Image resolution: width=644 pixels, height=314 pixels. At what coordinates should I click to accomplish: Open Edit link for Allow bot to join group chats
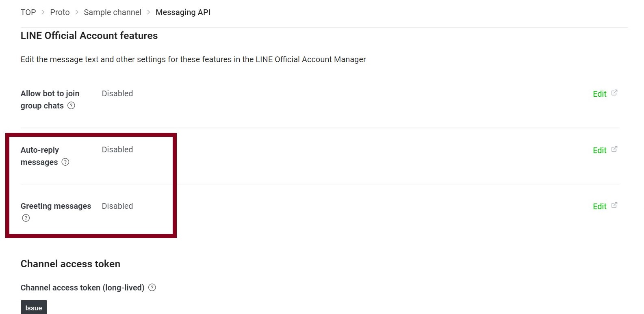coord(599,94)
